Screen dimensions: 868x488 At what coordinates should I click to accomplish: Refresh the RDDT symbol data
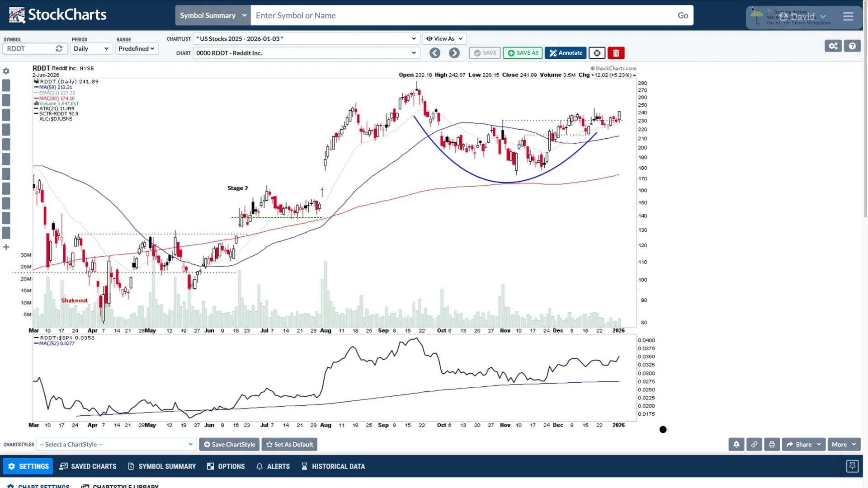pyautogui.click(x=59, y=48)
